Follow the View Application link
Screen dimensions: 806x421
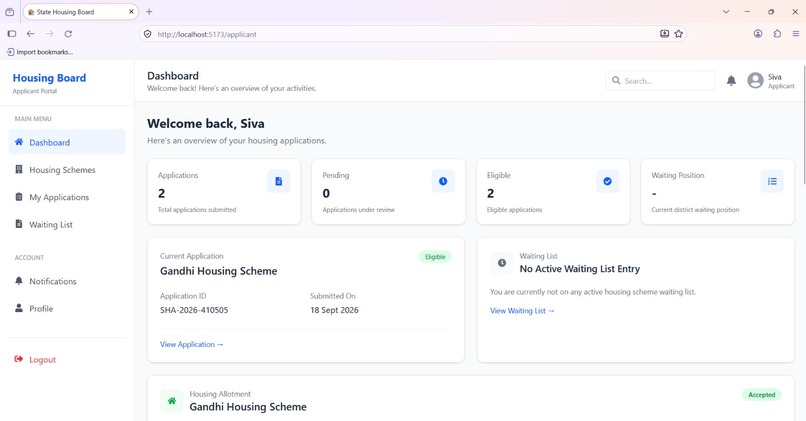point(191,344)
